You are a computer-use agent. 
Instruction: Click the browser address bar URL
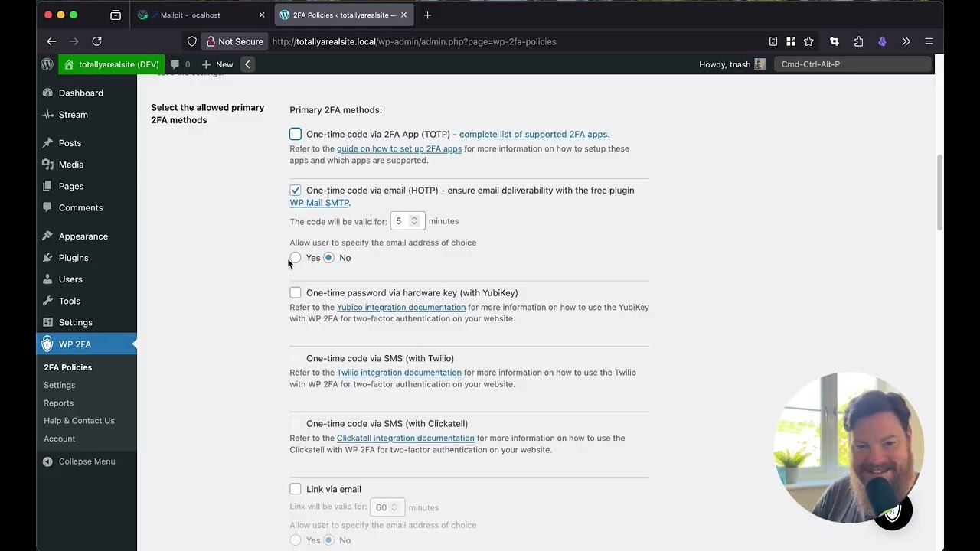414,41
